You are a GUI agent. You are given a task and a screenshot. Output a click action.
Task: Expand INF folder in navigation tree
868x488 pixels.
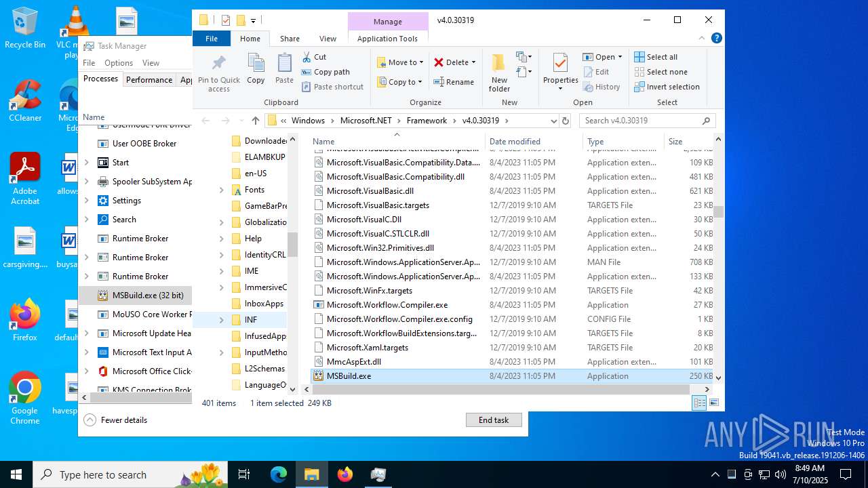click(x=221, y=320)
